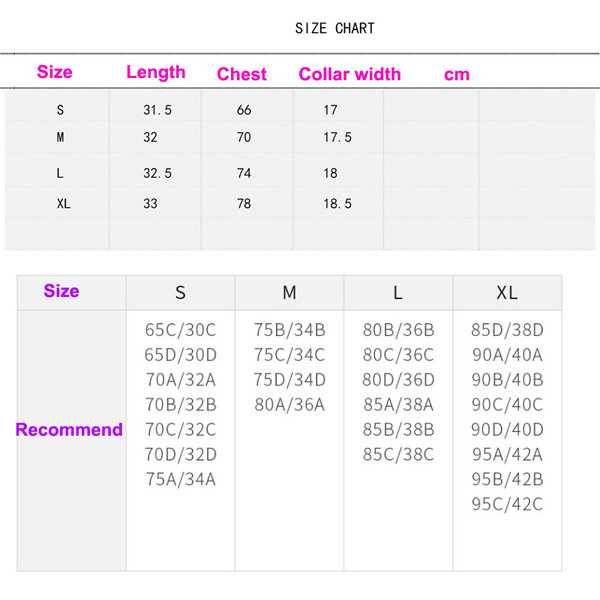Select 80A/36A entry
Viewport: 600px width, 600px height.
tap(290, 404)
